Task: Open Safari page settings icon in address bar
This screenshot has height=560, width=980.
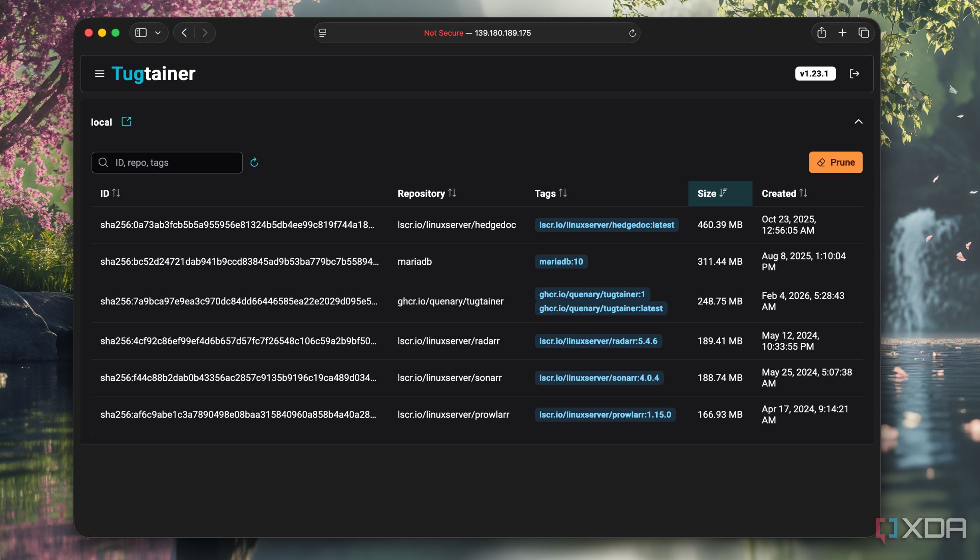Action: click(x=323, y=33)
